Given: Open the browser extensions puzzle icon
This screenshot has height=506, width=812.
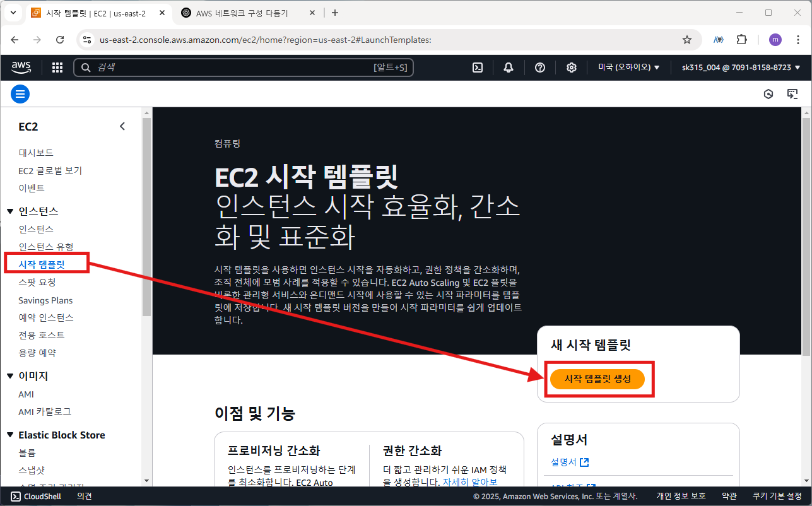Looking at the screenshot, I should pos(742,40).
